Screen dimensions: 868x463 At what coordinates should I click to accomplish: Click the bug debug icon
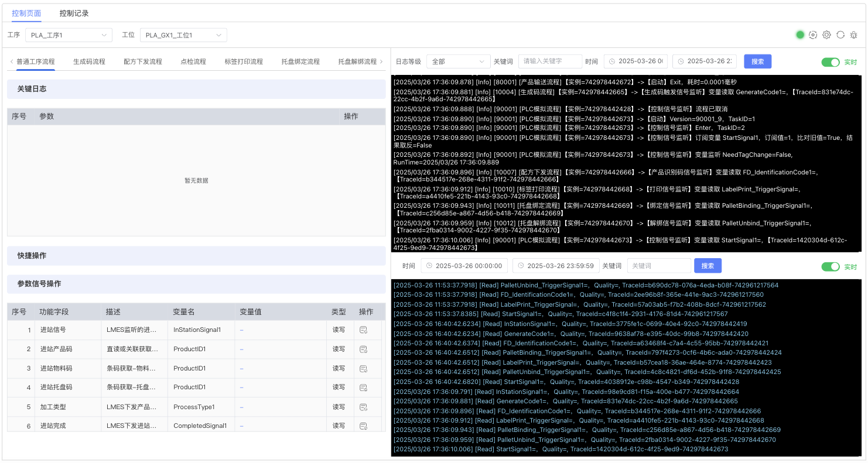[x=854, y=35]
